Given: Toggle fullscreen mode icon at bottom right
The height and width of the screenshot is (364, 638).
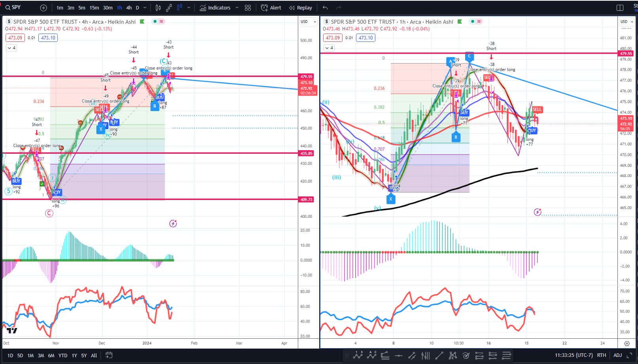Looking at the screenshot, I should 630,355.
